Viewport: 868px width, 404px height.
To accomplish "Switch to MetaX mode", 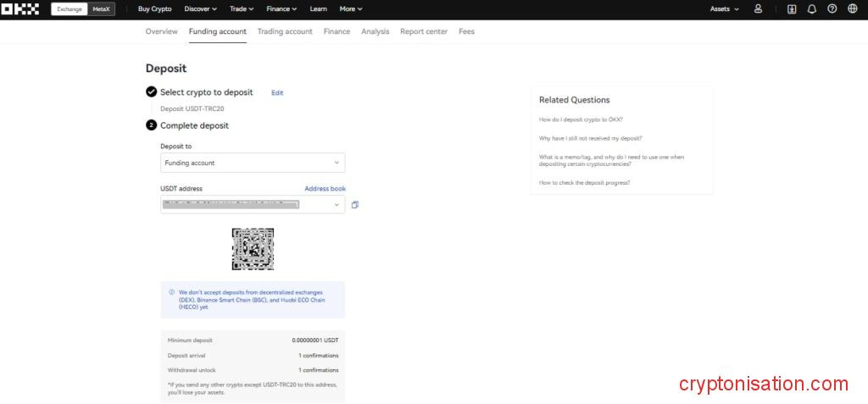I will pyautogui.click(x=102, y=8).
